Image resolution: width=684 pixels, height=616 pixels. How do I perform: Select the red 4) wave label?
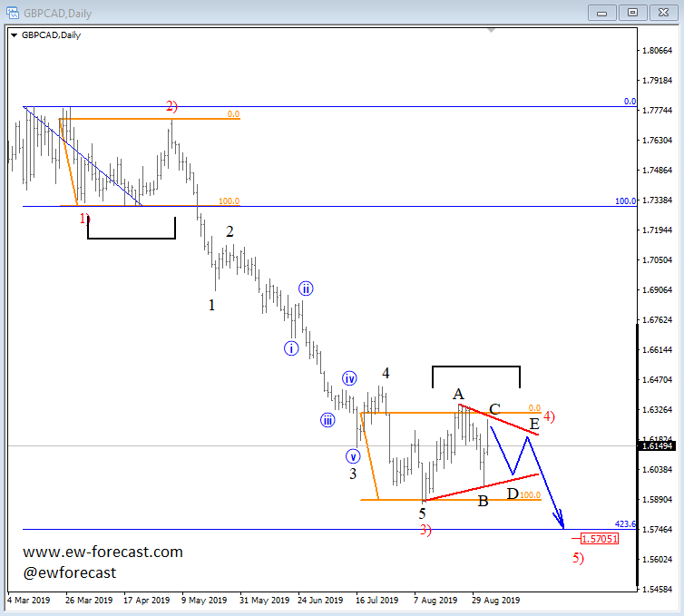click(549, 416)
